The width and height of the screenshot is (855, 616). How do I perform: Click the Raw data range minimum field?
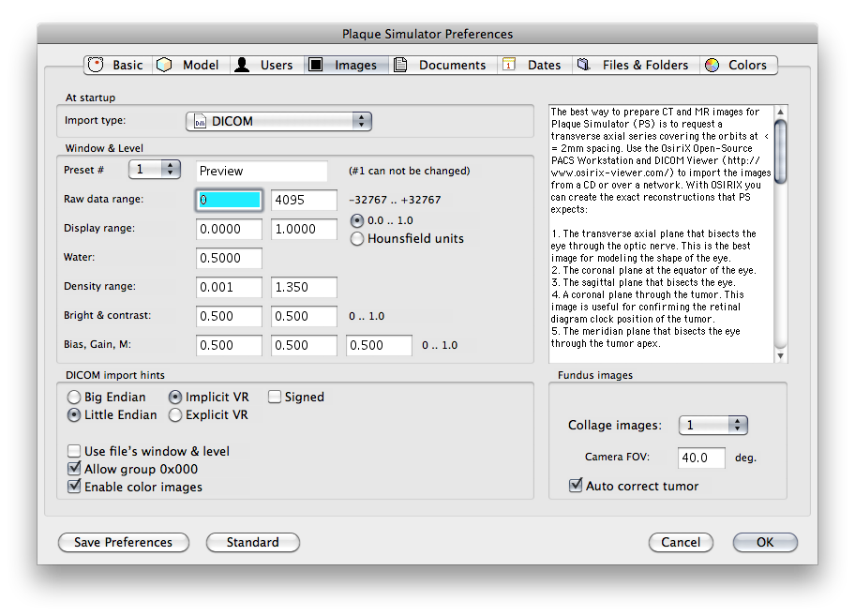point(229,200)
